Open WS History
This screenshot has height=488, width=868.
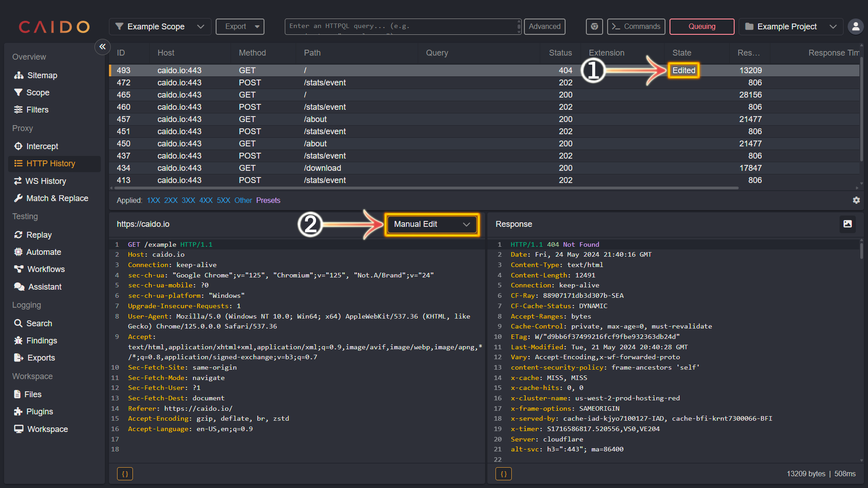pyautogui.click(x=40, y=181)
